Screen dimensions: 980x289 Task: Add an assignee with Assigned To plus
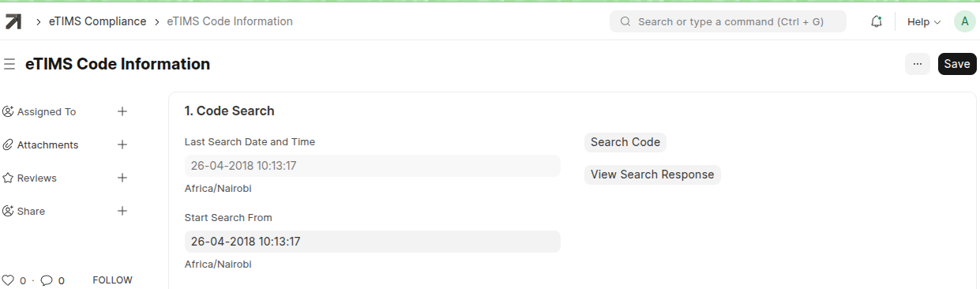point(122,111)
